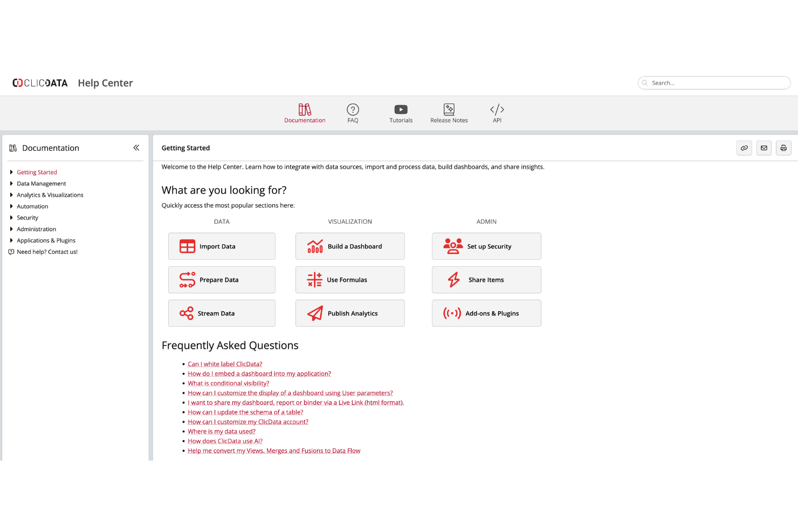Screen dimensions: 798x532
Task: Expand the Data Management tree arrow
Action: click(11, 183)
